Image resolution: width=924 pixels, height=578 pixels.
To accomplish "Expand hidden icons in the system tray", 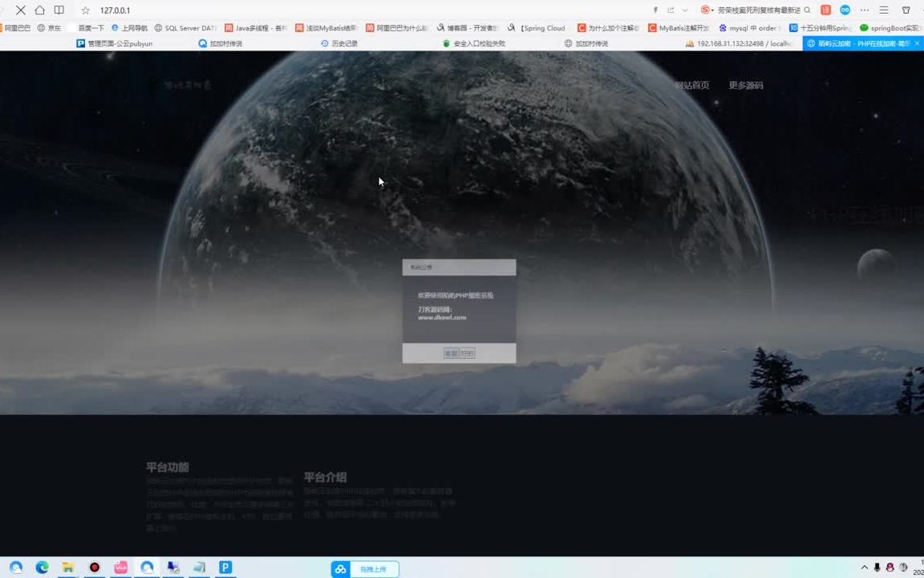I will point(865,567).
